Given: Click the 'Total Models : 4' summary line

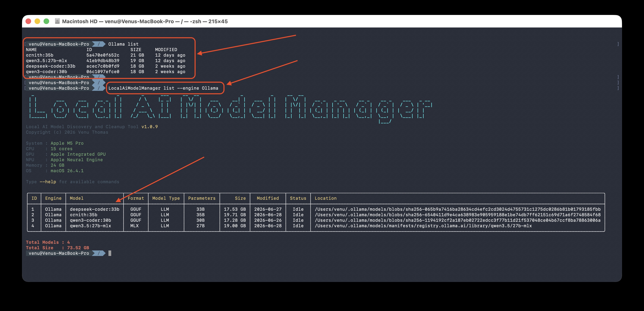Looking at the screenshot, I should coord(48,242).
